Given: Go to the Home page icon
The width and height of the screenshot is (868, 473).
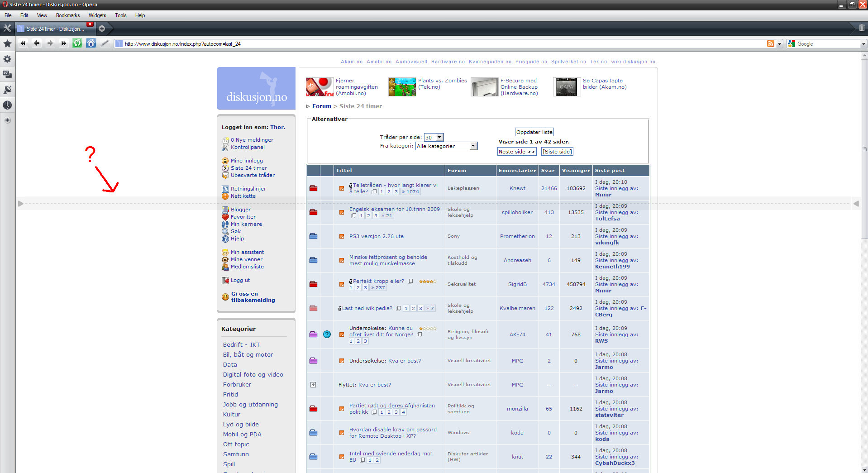Looking at the screenshot, I should (x=91, y=43).
